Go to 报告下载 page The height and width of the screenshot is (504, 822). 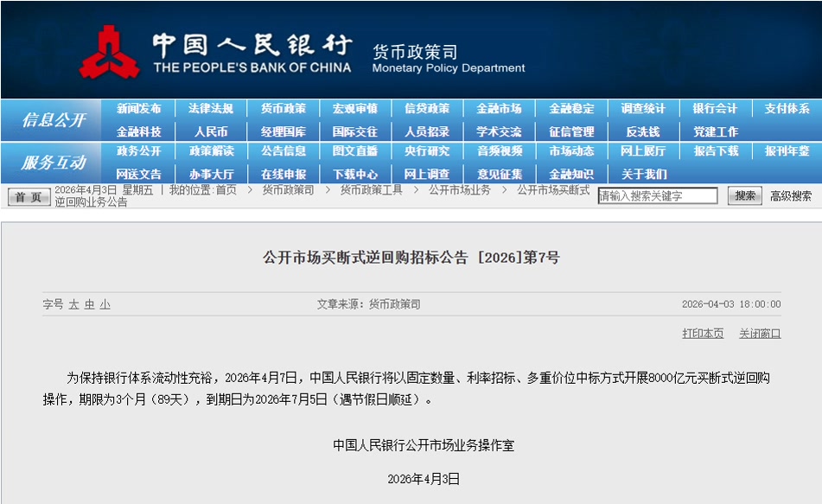[x=715, y=151]
